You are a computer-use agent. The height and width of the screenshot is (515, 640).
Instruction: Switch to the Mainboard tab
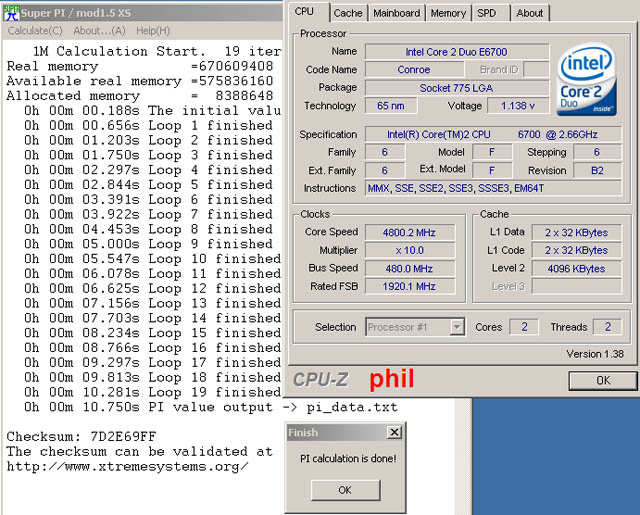(x=396, y=13)
